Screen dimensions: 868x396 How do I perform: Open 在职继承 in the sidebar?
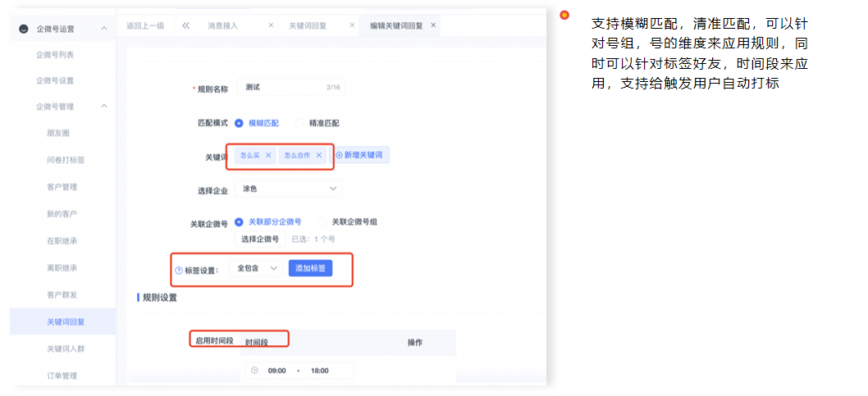coord(62,240)
